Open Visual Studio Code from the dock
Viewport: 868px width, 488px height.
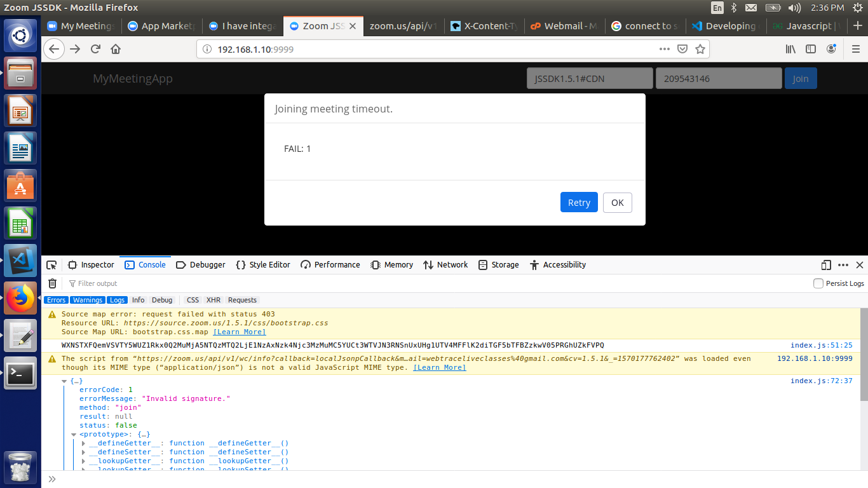[x=21, y=261]
